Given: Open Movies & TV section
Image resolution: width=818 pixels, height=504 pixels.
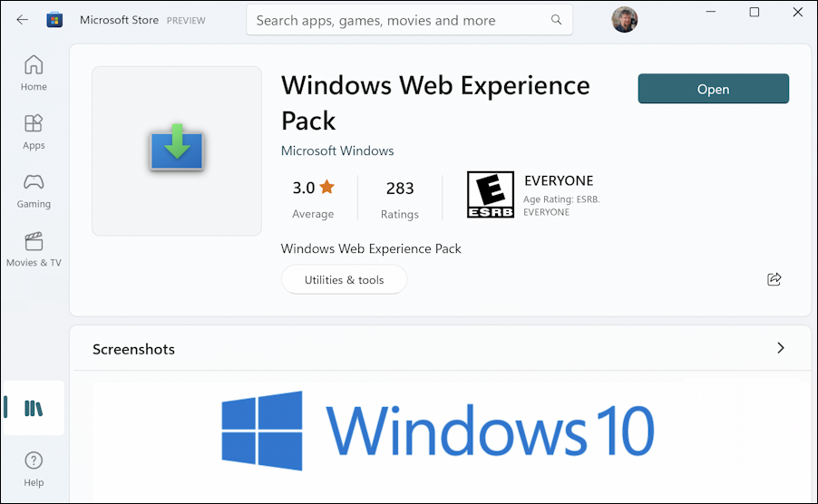Looking at the screenshot, I should click(x=34, y=249).
